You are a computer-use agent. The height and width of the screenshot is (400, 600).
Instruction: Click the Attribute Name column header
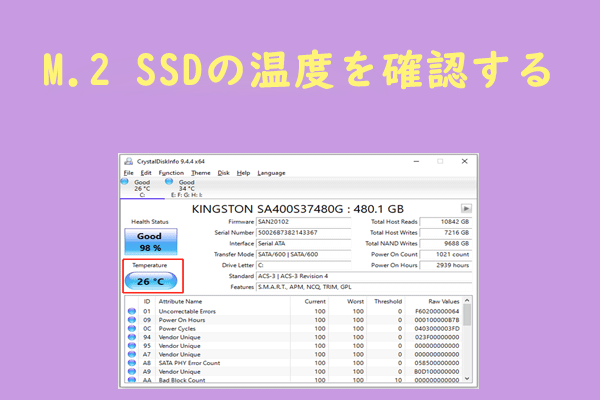(x=223, y=302)
